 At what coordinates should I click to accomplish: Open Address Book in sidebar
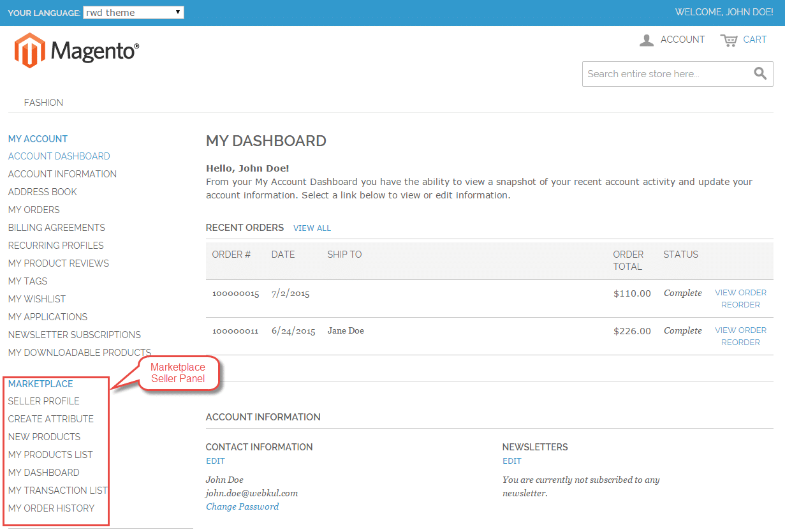tap(43, 192)
